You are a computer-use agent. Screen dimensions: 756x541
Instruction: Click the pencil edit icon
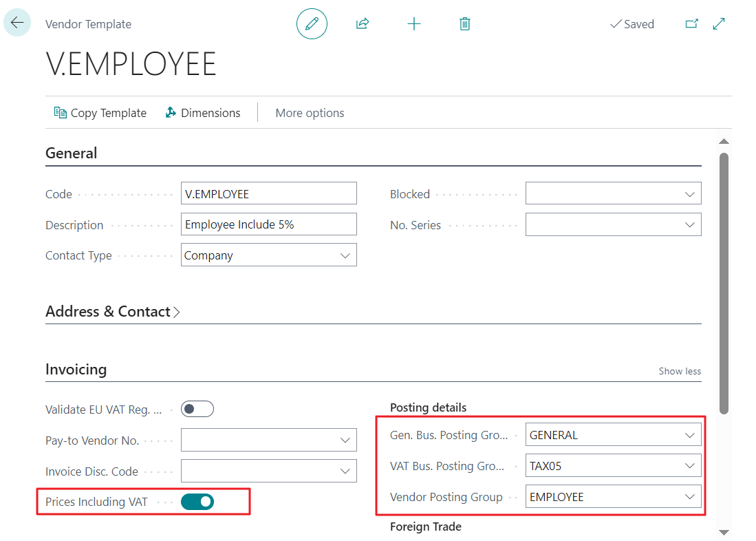pos(312,23)
